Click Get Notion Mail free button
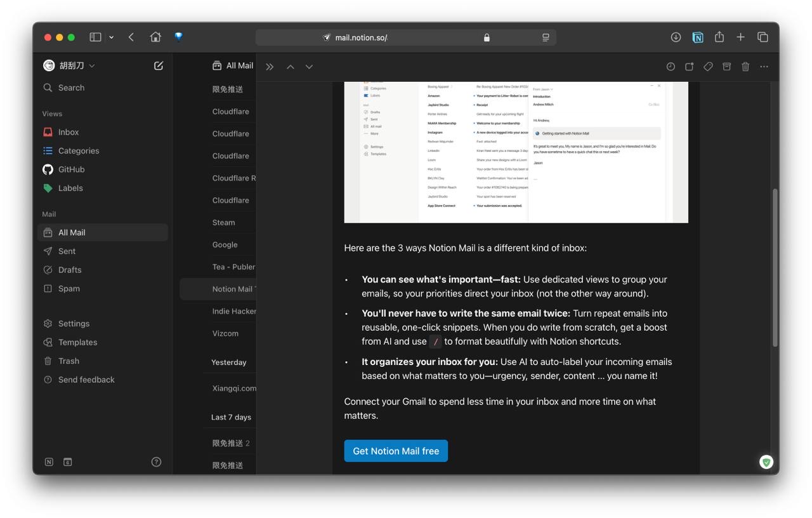 pos(396,451)
